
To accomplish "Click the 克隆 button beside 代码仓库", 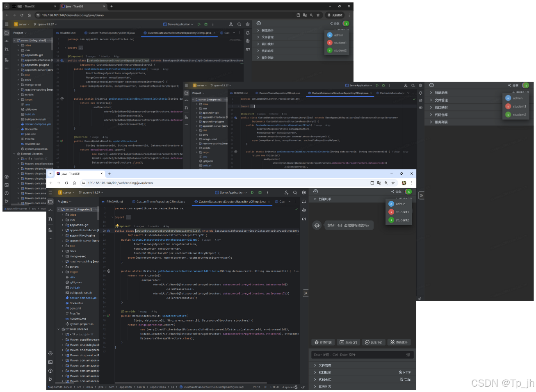I will click(x=405, y=380).
